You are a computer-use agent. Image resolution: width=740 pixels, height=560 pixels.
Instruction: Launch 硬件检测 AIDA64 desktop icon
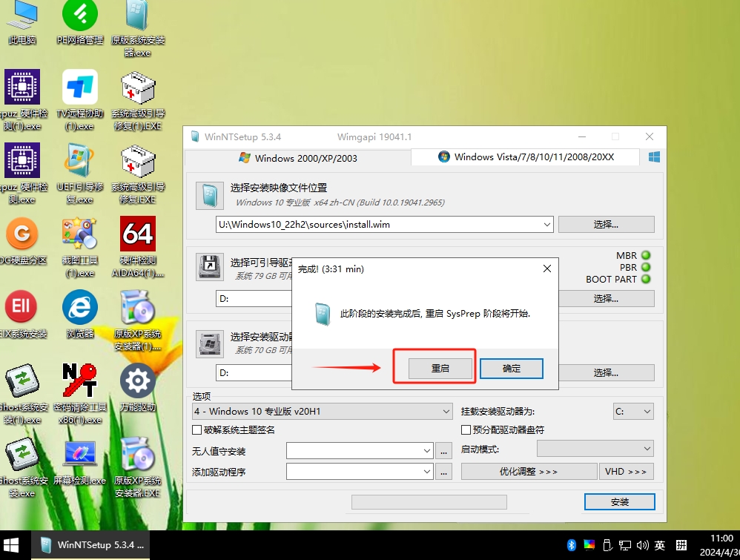pos(137,247)
